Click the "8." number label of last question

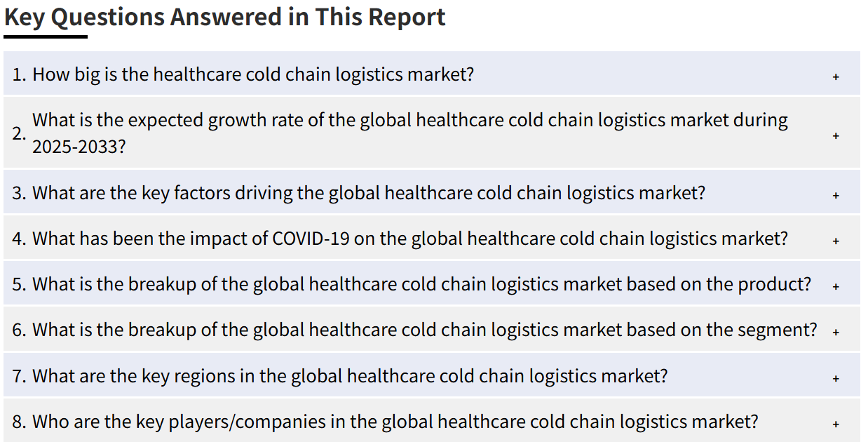point(20,422)
